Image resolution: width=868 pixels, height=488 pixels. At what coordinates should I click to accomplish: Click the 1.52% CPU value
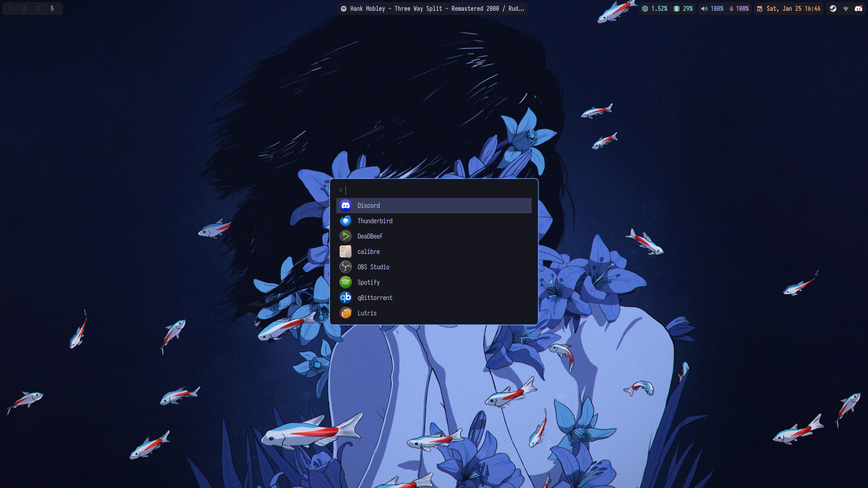tap(659, 9)
